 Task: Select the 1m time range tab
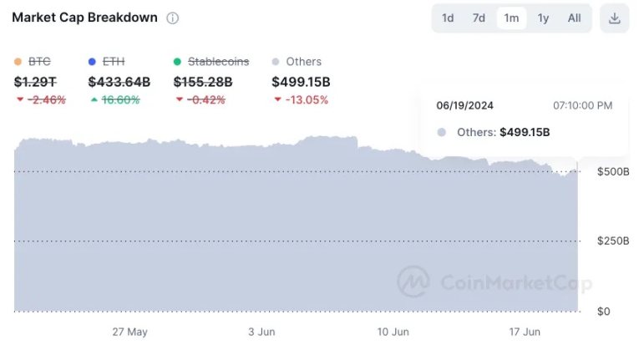coord(511,18)
